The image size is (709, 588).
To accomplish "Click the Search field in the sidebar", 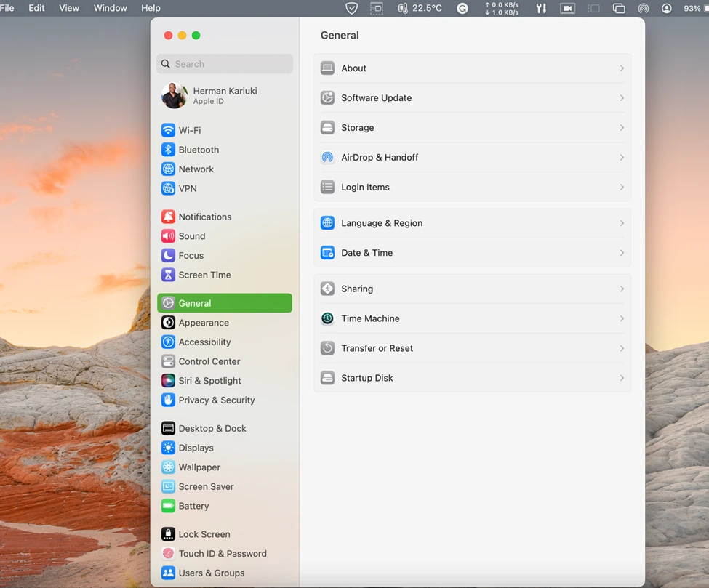I will click(x=224, y=64).
